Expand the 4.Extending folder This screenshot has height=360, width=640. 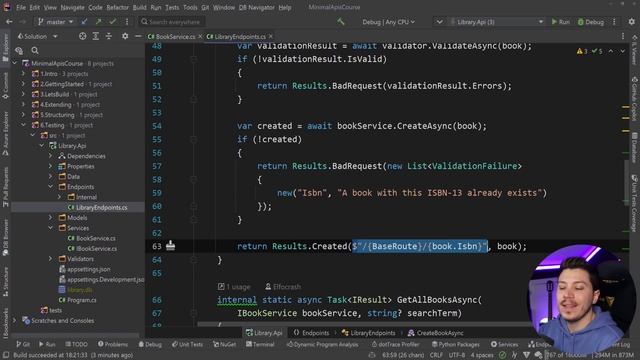point(23,104)
